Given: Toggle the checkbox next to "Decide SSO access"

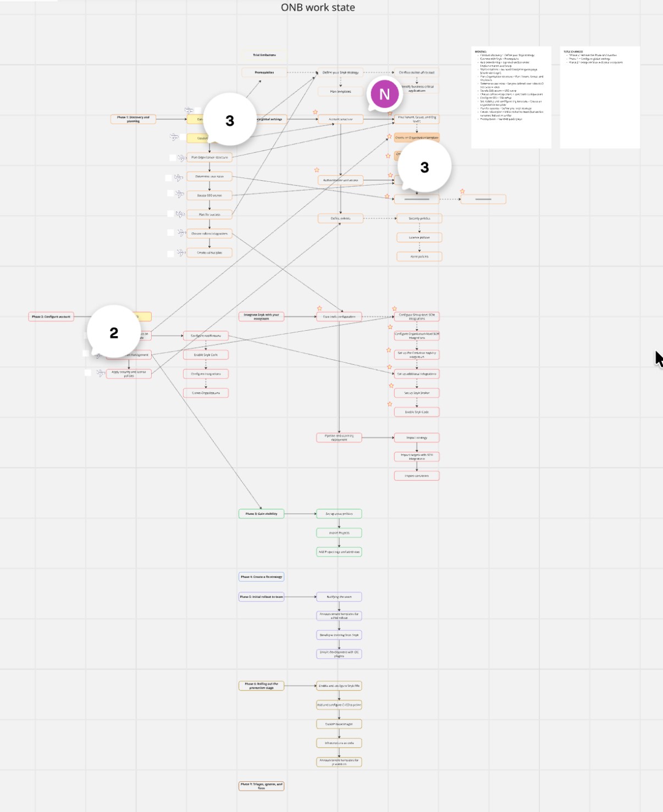Looking at the screenshot, I should (169, 193).
